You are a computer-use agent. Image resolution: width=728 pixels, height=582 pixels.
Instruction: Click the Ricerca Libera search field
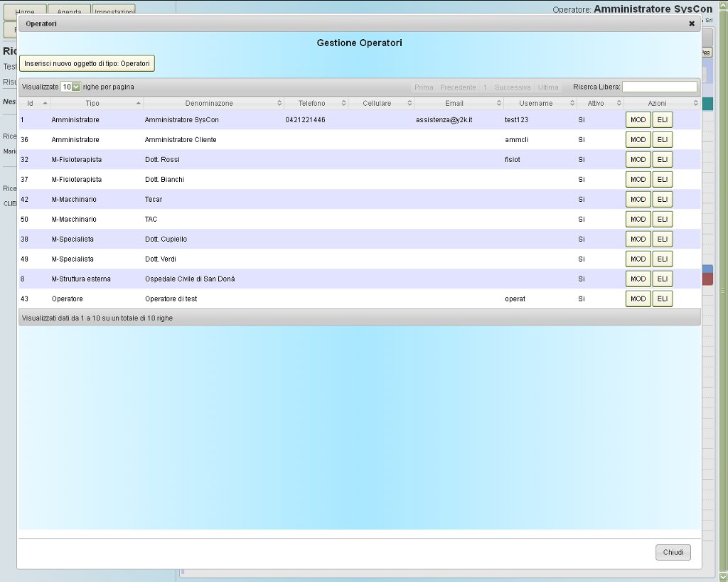[659, 87]
